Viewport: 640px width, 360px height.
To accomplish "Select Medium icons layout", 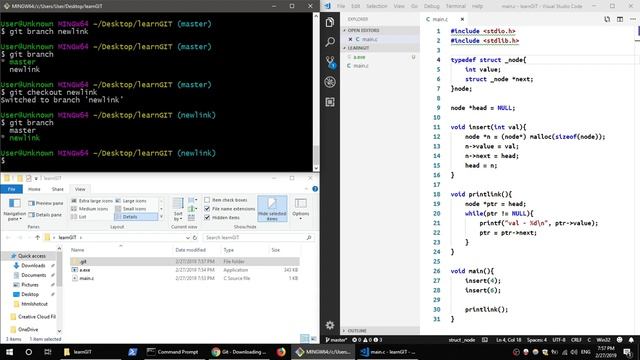I will [x=90, y=209].
